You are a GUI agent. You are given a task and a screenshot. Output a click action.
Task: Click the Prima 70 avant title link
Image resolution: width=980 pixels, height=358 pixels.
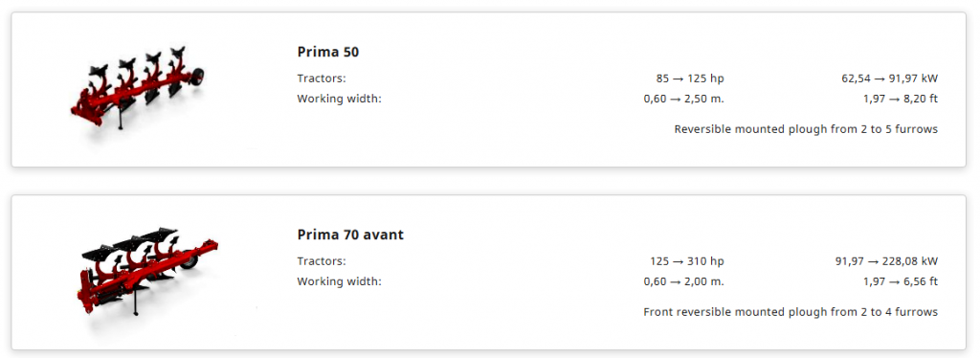(350, 235)
